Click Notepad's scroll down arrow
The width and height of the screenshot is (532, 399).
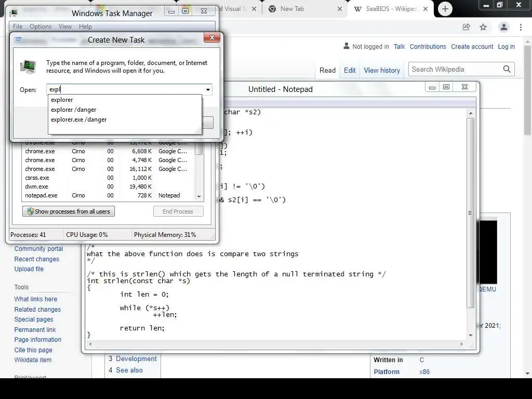[470, 335]
